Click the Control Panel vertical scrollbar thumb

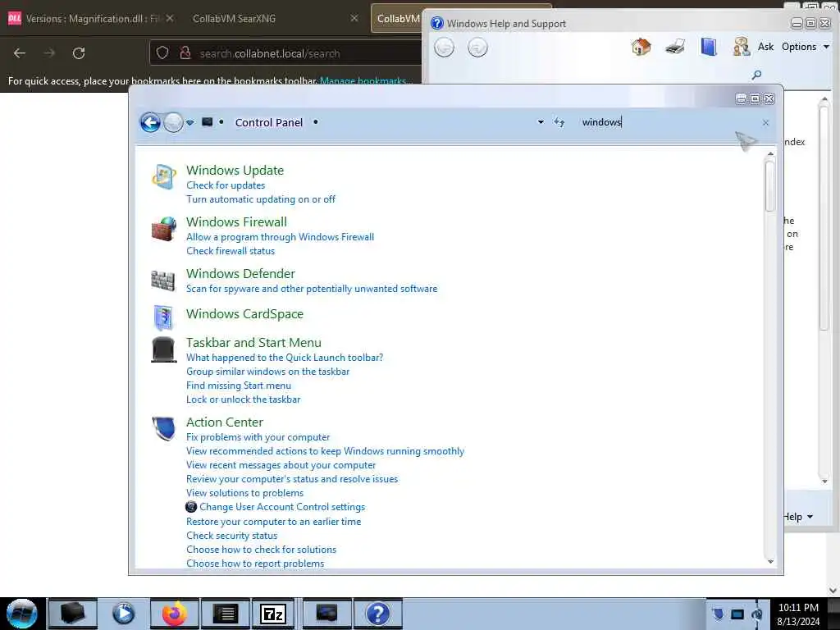click(x=770, y=186)
